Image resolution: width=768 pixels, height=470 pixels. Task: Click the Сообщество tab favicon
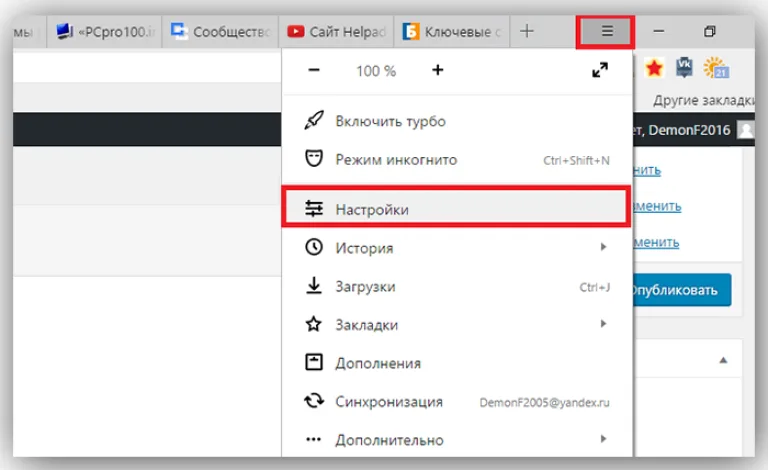[179, 31]
